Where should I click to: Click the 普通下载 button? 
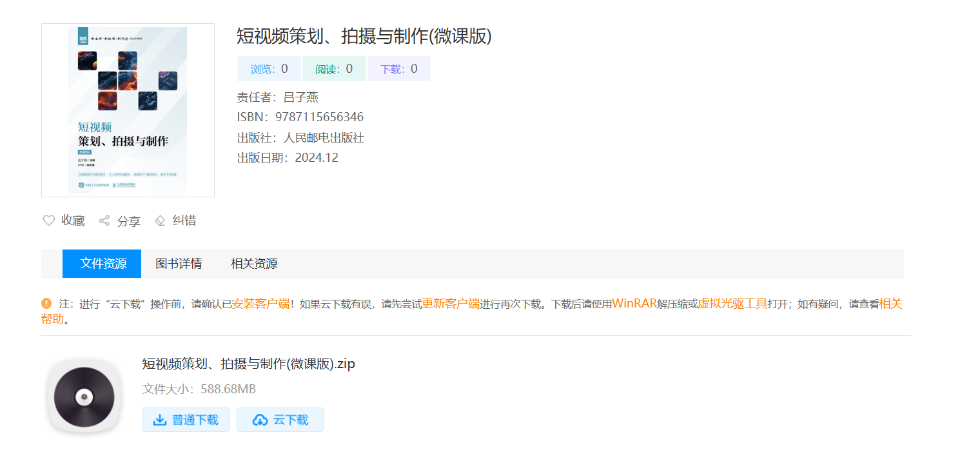tap(186, 420)
